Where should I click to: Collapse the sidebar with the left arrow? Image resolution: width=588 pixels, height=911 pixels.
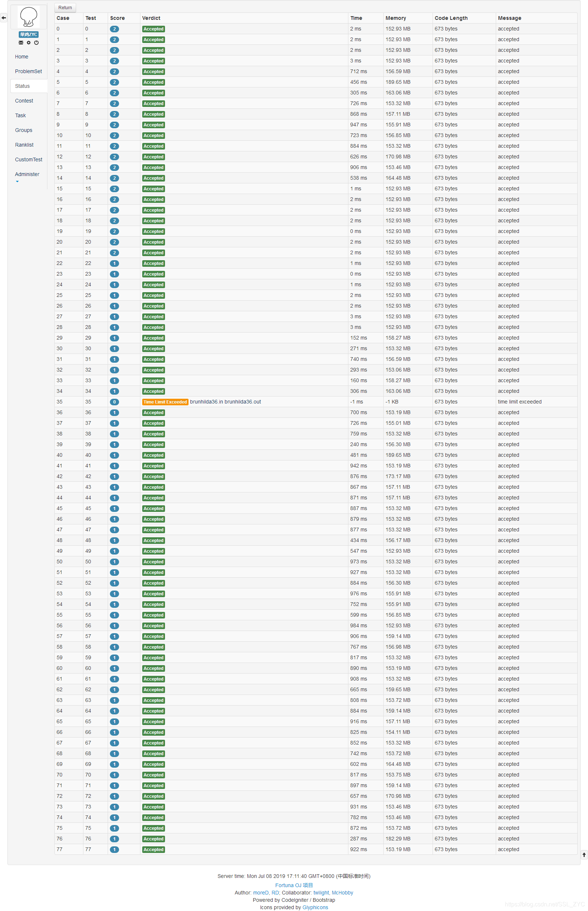pyautogui.click(x=4, y=18)
